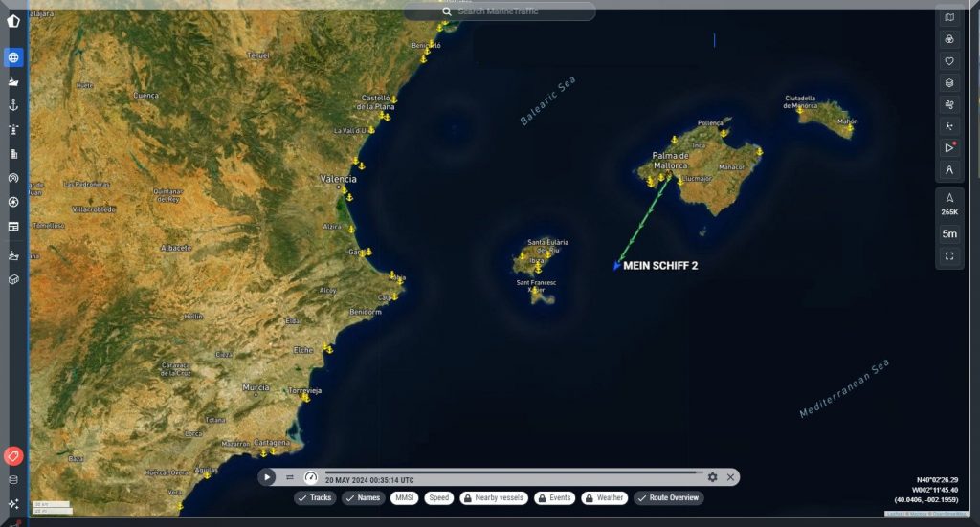This screenshot has width=980, height=527.
Task: Enable the Speed label toggle
Action: pyautogui.click(x=438, y=498)
